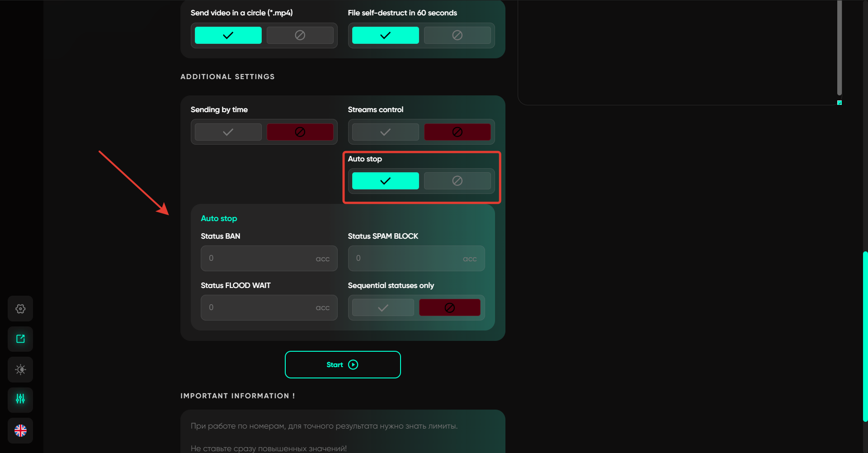Click the page vertical scrollbar thumb
868x453 pixels.
(865, 337)
